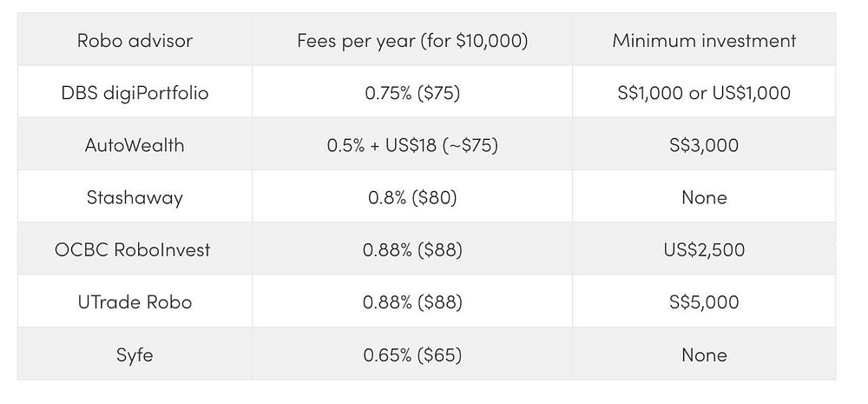Click the 0.75% ($75) fee cell

(x=412, y=92)
